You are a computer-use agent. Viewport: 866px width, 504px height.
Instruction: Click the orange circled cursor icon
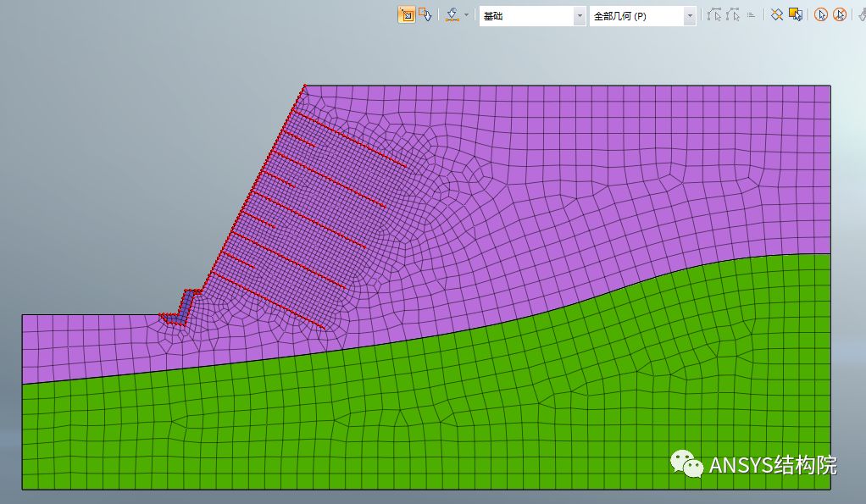[821, 15]
